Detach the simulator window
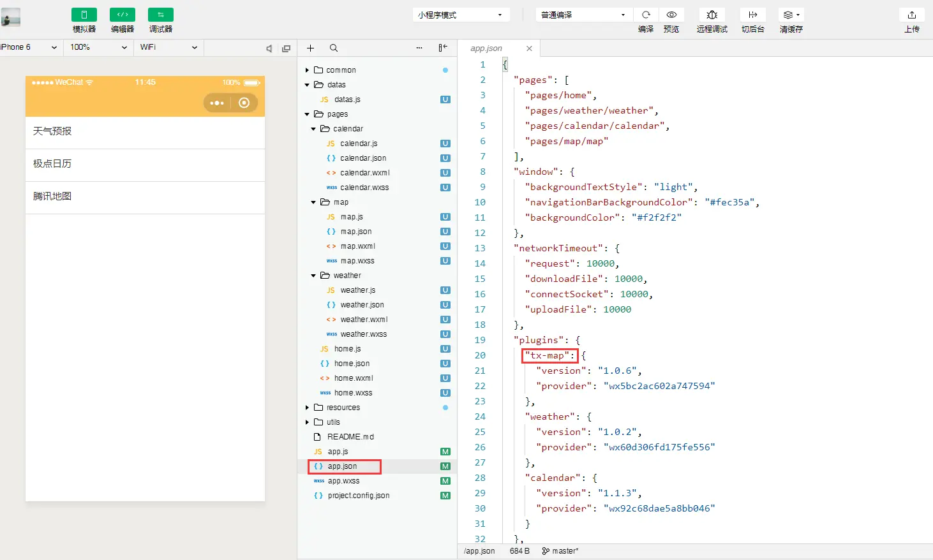The image size is (933, 560). coord(286,48)
